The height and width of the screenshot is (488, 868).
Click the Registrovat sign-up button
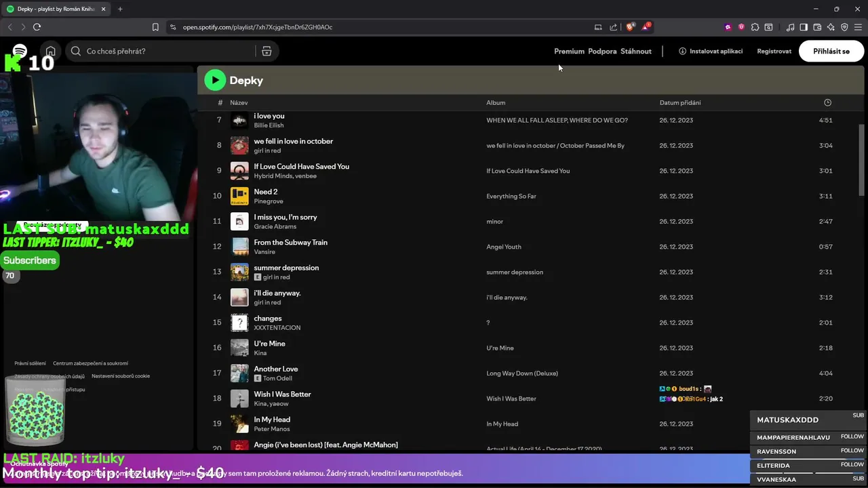[x=774, y=51]
